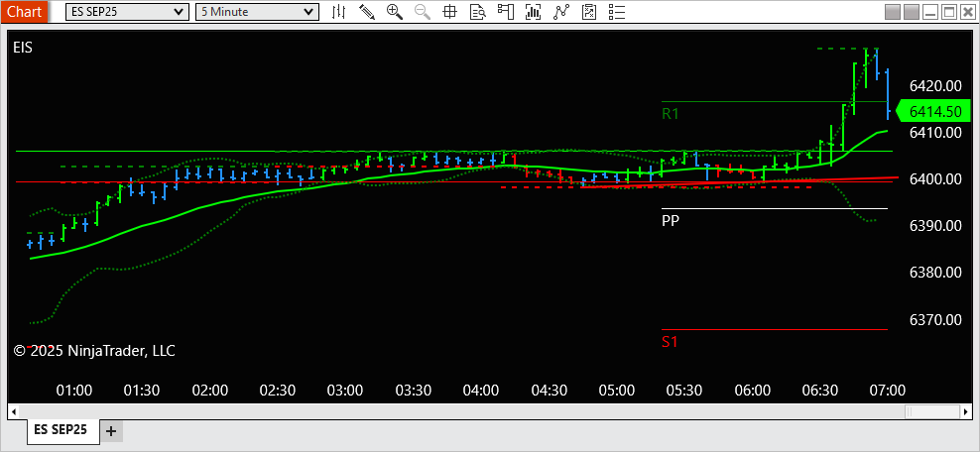This screenshot has height=452, width=980.
Task: Click the Chart menu button
Action: 25,11
